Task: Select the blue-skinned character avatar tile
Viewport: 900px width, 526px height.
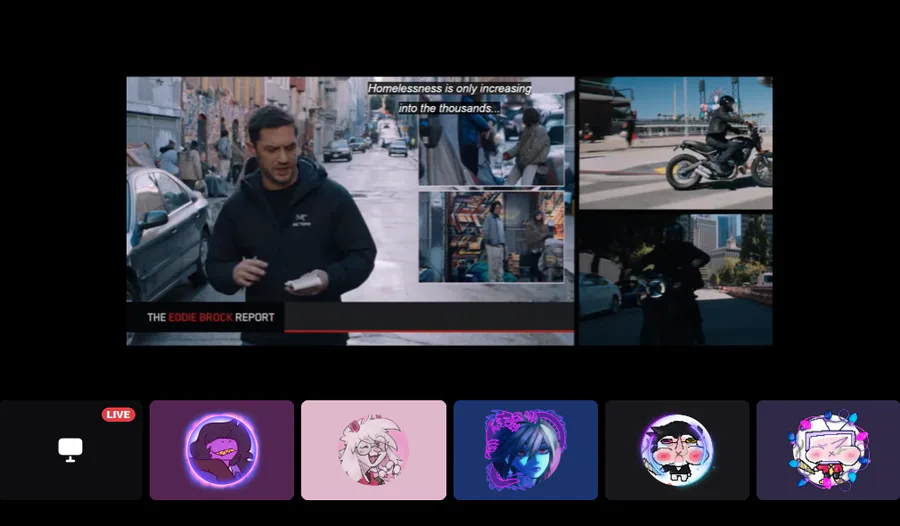Action: tap(526, 450)
